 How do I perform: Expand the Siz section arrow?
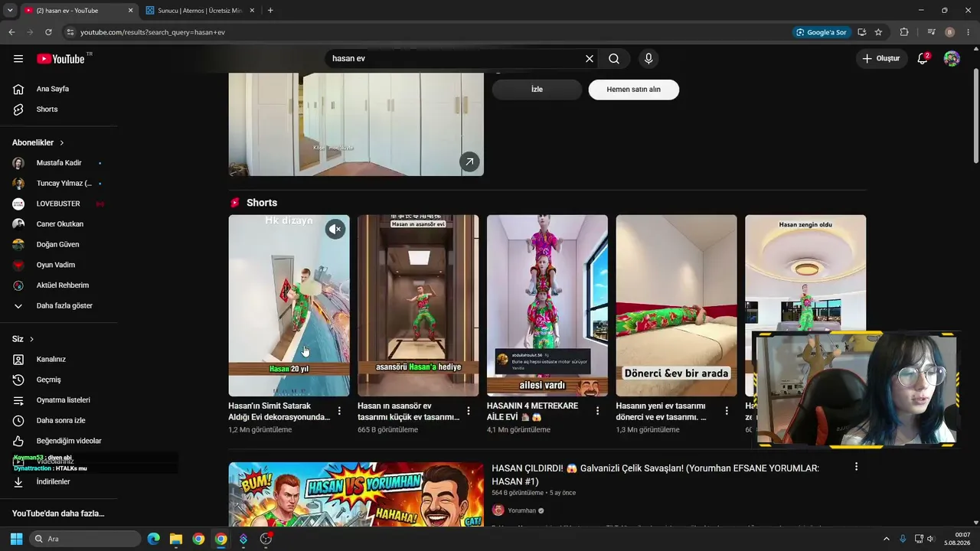point(31,339)
